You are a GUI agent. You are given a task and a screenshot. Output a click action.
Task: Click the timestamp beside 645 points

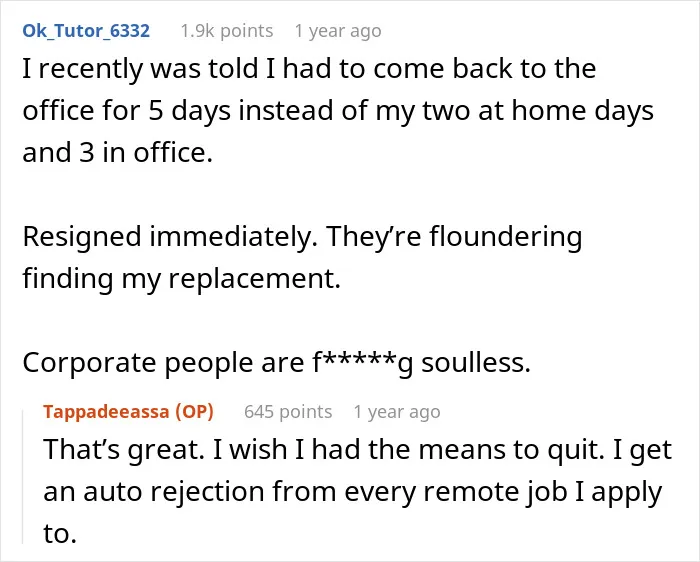click(x=397, y=412)
